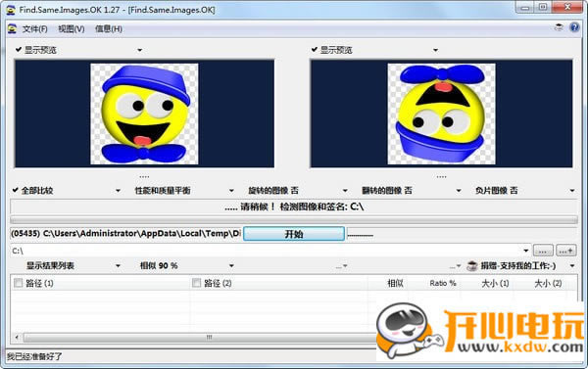This screenshot has height=369, width=588.
Task: Click the 开始 start button
Action: [x=294, y=234]
